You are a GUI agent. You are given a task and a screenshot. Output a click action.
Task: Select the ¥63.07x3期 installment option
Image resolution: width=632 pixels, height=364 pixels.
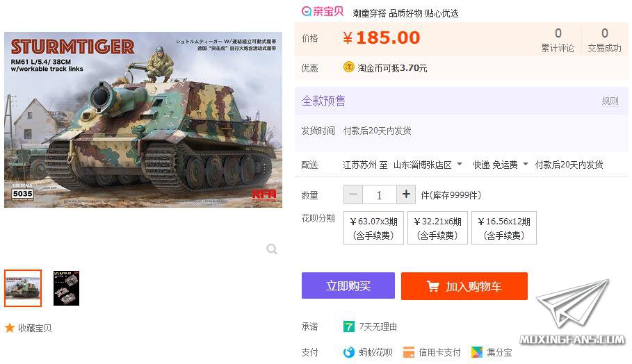[373, 228]
